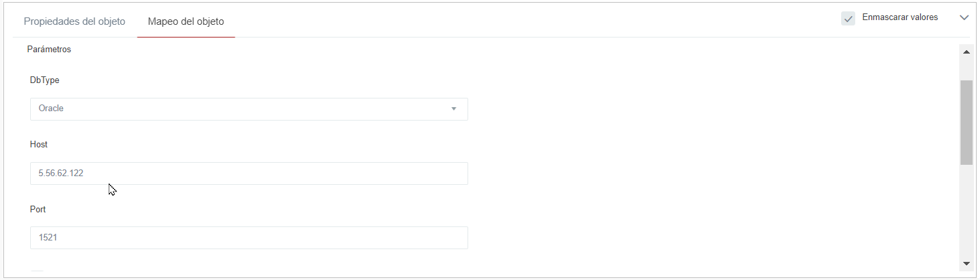Click the Port field label
The width and height of the screenshot is (980, 280).
point(38,210)
